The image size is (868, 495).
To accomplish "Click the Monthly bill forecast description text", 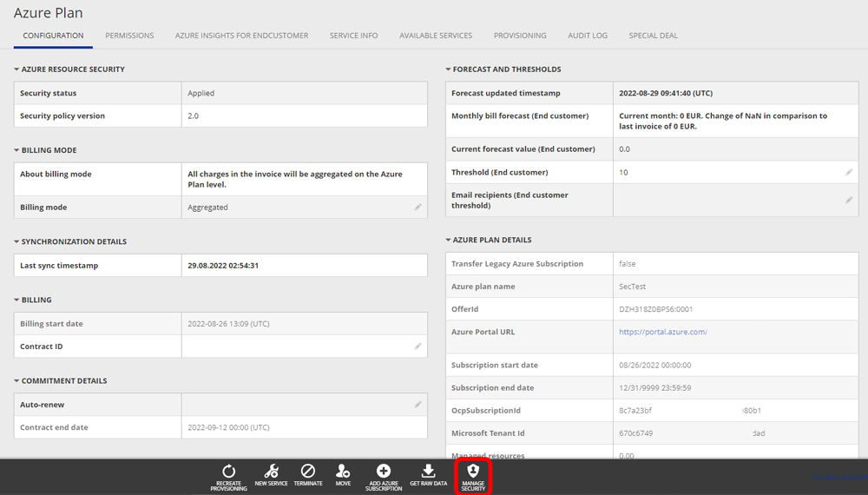I will pos(723,121).
